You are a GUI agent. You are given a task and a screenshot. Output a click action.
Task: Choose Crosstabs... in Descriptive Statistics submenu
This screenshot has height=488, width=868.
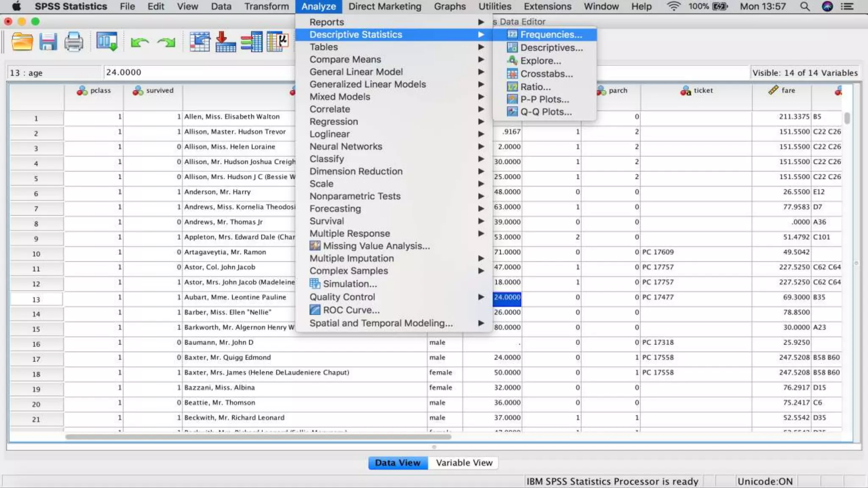(x=546, y=74)
